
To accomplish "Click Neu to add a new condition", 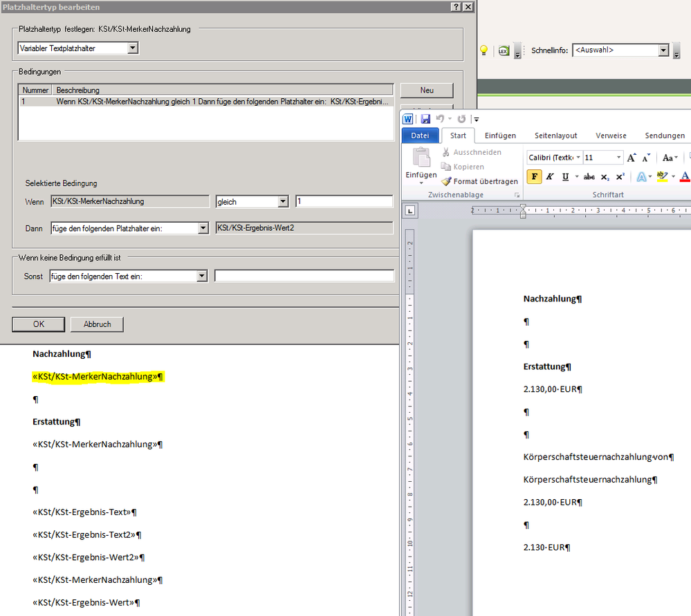I will [x=426, y=91].
